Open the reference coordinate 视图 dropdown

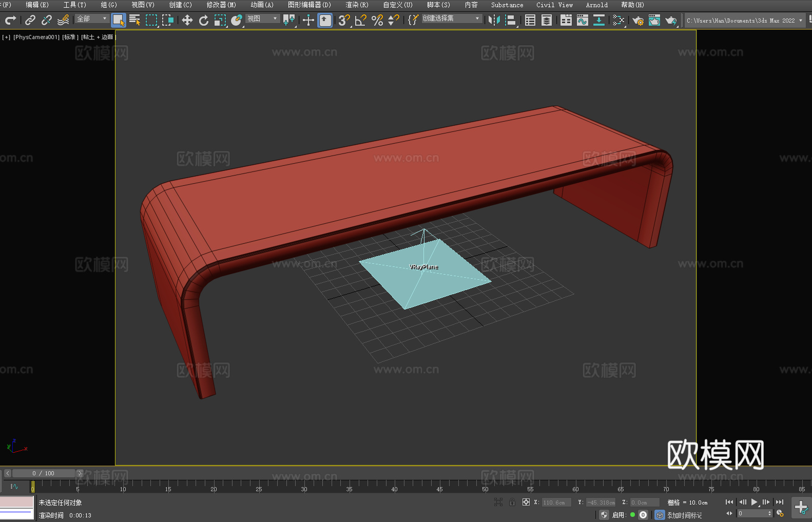point(262,18)
